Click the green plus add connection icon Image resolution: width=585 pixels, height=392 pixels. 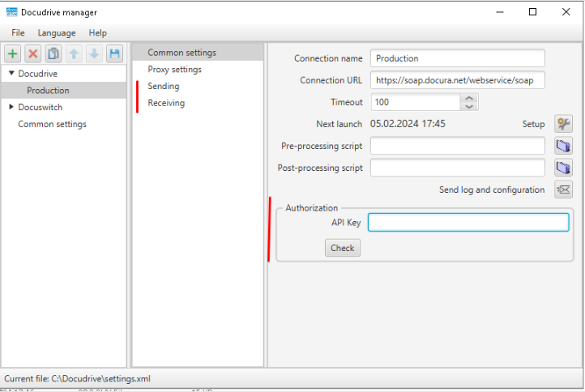tap(13, 53)
